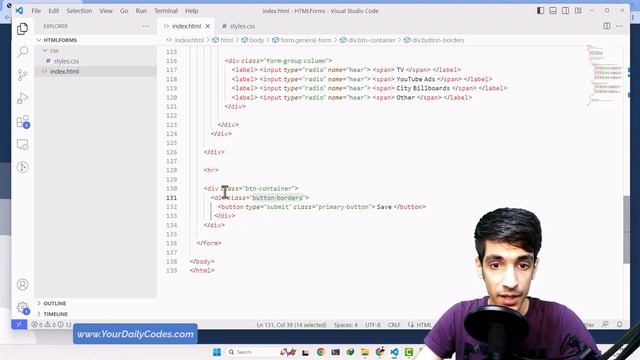Click the code minimap preview
The height and width of the screenshot is (360, 640).
click(604, 76)
